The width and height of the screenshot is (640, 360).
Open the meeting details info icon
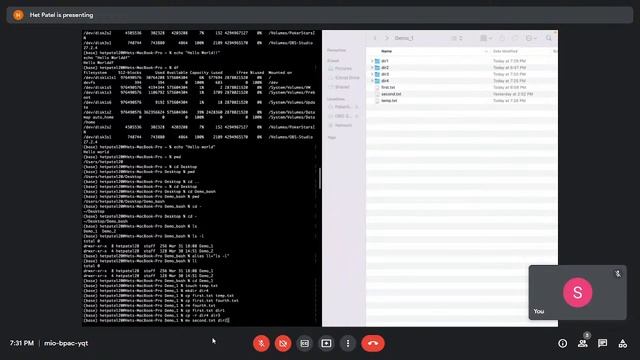click(x=562, y=344)
